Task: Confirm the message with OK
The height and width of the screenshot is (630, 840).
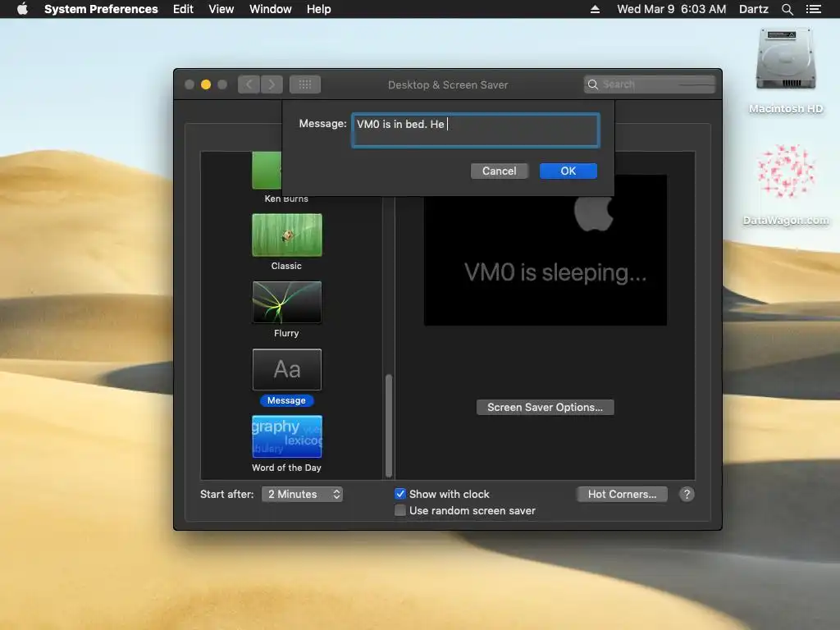Action: (568, 171)
